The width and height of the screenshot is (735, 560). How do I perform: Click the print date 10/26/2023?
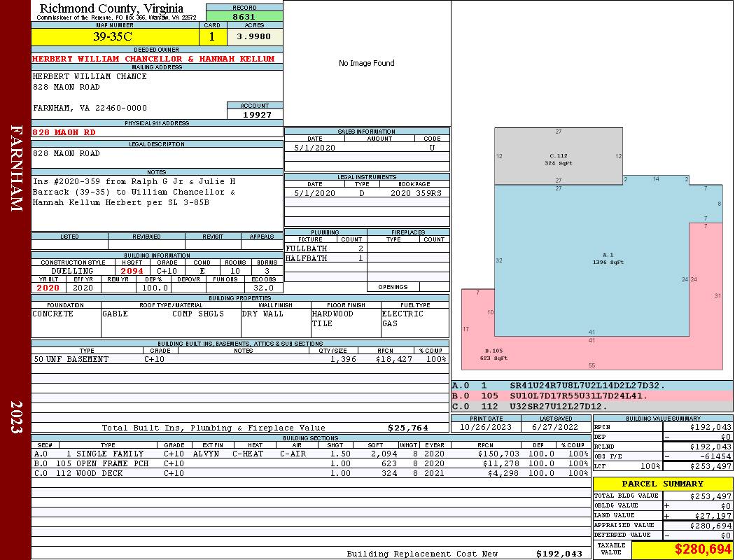point(486,428)
